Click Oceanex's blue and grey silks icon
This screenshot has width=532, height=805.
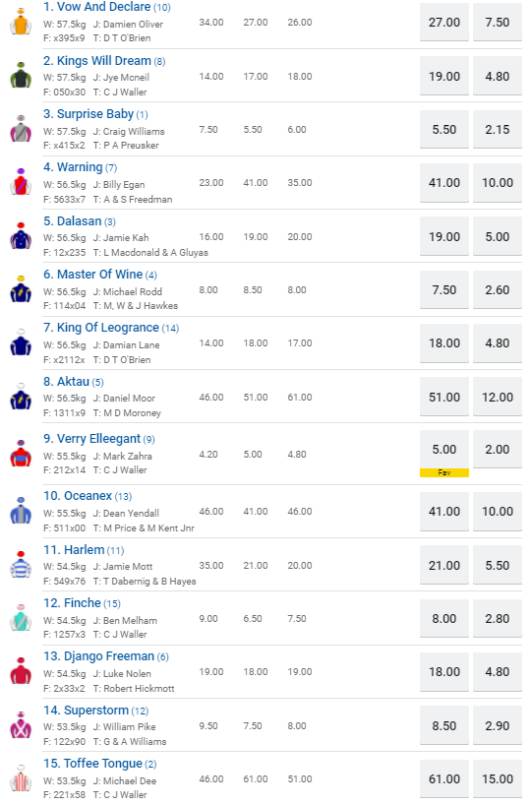pos(21,511)
